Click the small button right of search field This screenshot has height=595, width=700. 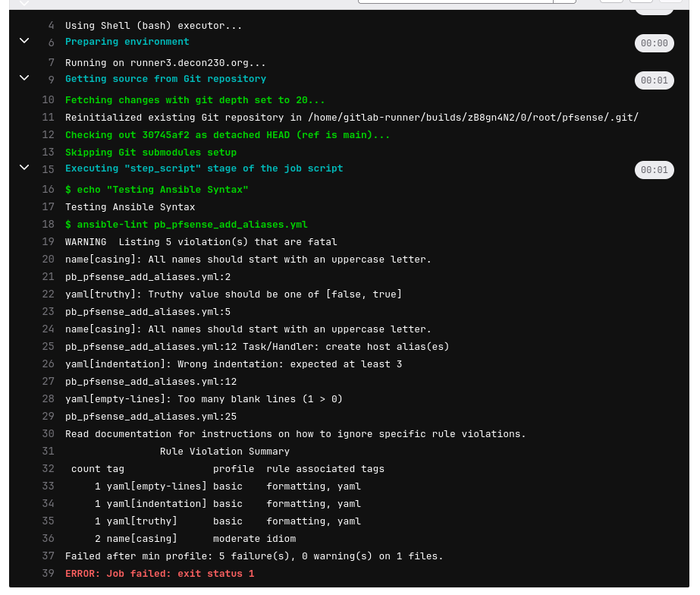coord(567,4)
